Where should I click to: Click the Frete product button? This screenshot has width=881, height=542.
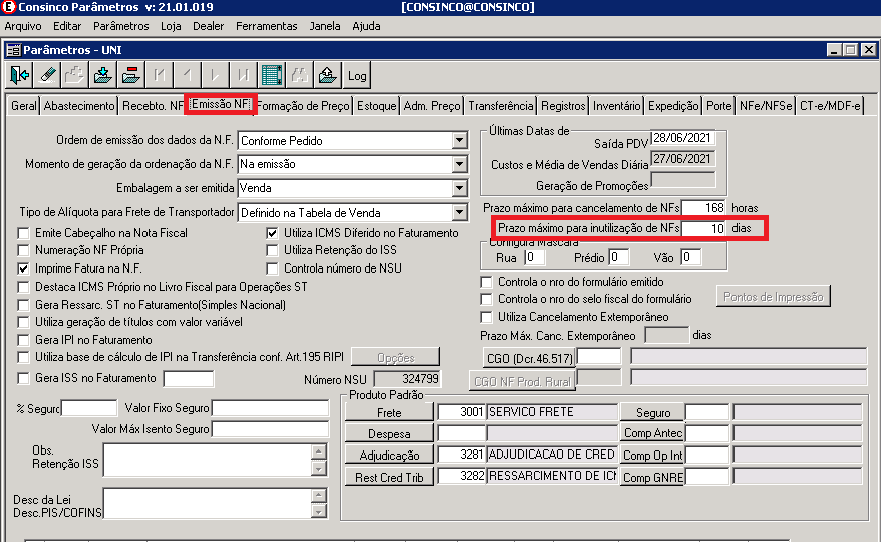(389, 412)
